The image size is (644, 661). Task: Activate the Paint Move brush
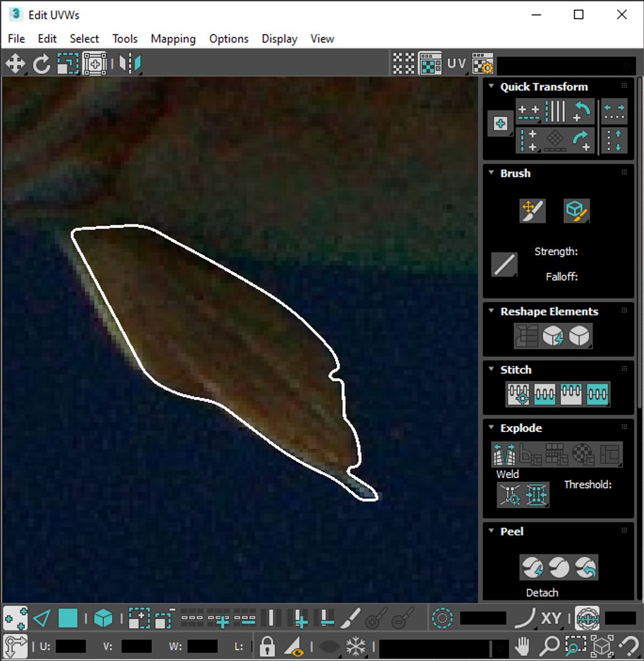[532, 211]
